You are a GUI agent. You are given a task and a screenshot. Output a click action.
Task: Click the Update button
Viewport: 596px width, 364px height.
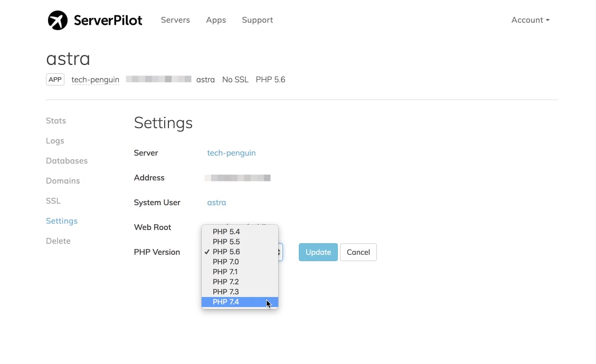click(318, 252)
